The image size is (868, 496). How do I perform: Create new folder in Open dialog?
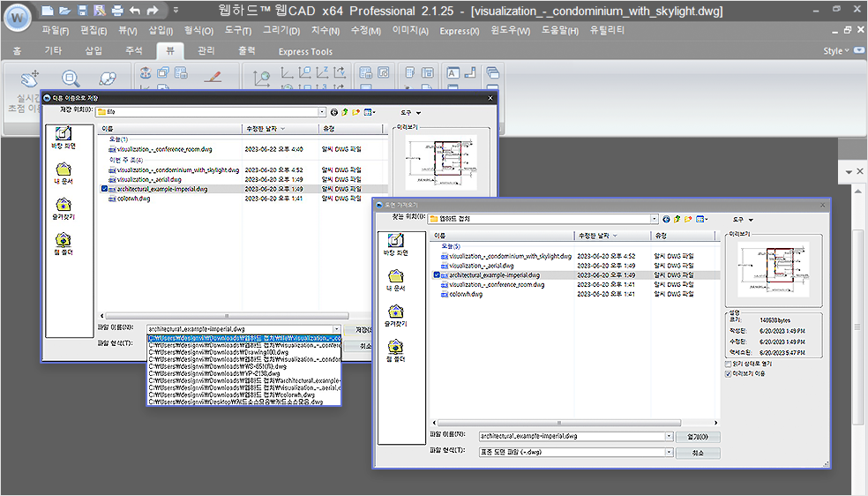tap(688, 219)
